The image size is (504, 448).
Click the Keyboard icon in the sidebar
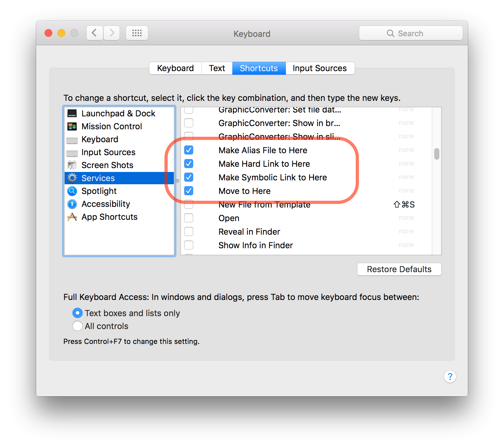(x=72, y=139)
